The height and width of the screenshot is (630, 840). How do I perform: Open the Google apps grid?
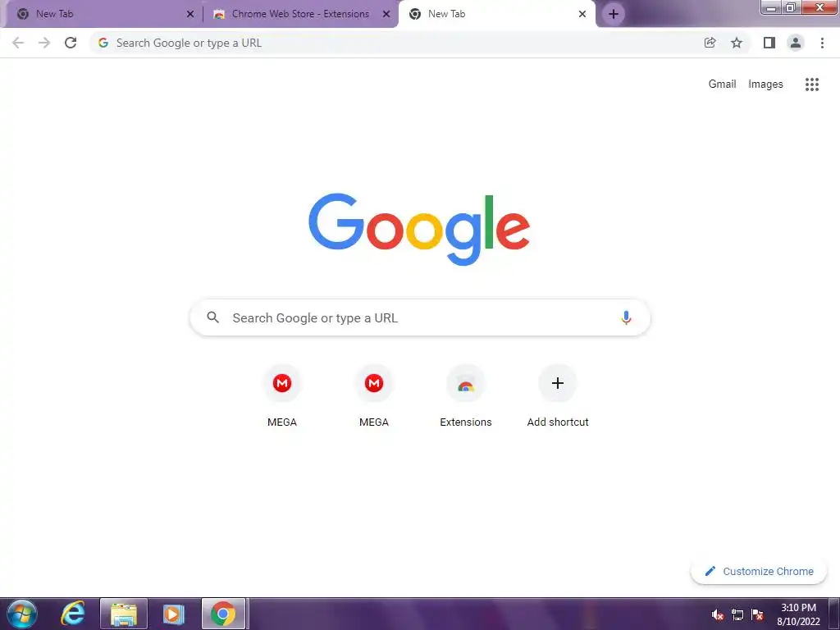[x=812, y=84]
